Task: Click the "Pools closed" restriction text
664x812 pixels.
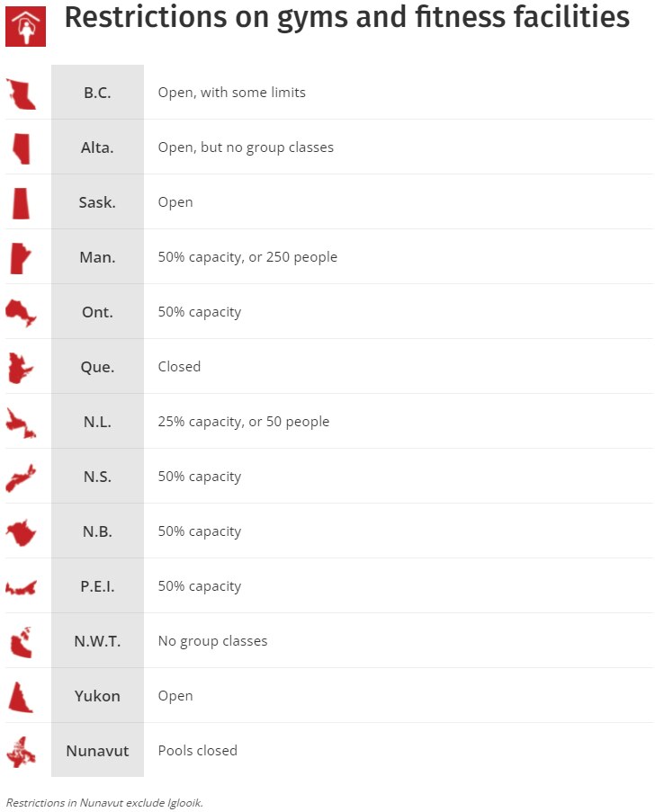Action: pyautogui.click(x=198, y=750)
